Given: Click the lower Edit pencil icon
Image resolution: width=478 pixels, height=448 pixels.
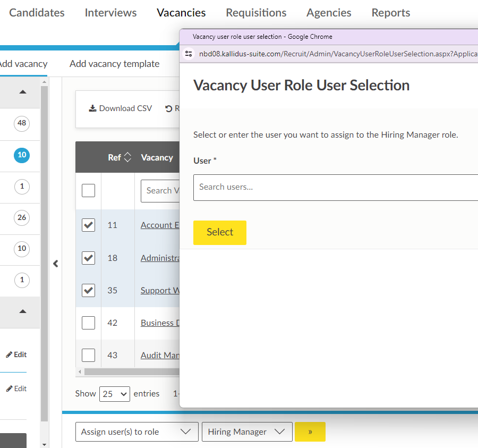Looking at the screenshot, I should pos(9,388).
